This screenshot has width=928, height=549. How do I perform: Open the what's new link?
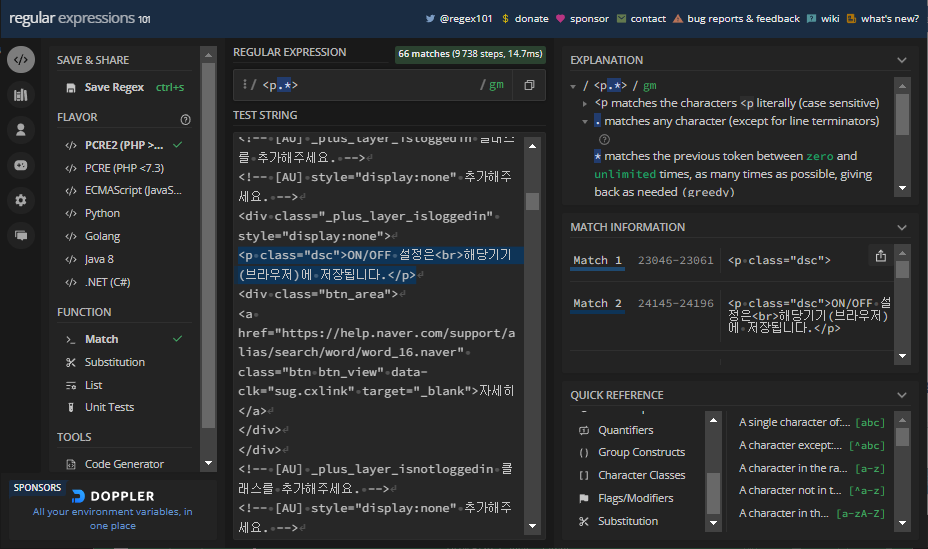point(890,18)
